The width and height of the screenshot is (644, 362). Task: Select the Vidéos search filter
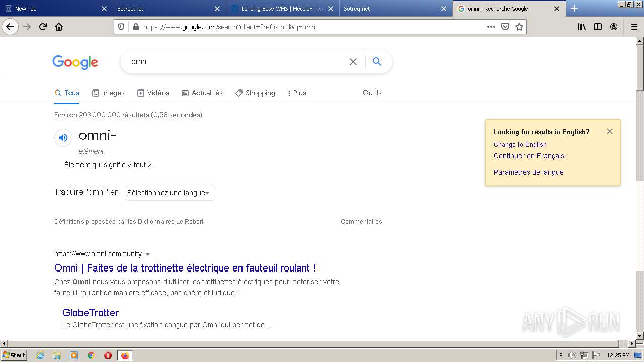coord(153,93)
